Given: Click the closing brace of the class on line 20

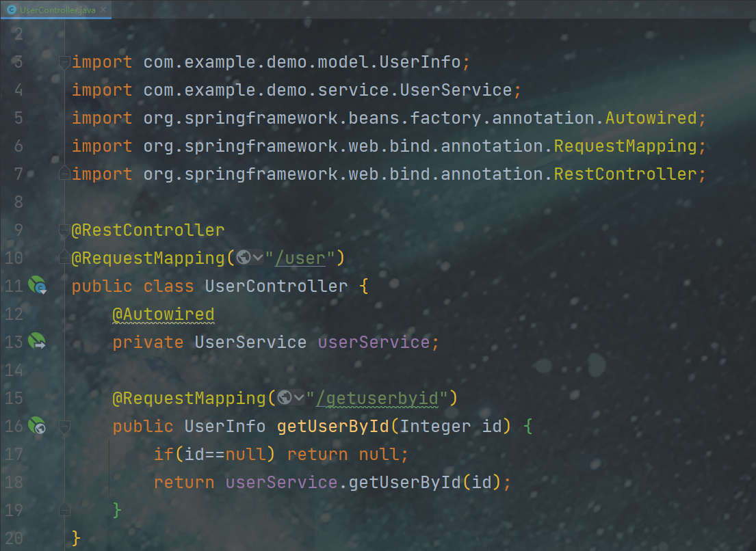Looking at the screenshot, I should [x=76, y=538].
